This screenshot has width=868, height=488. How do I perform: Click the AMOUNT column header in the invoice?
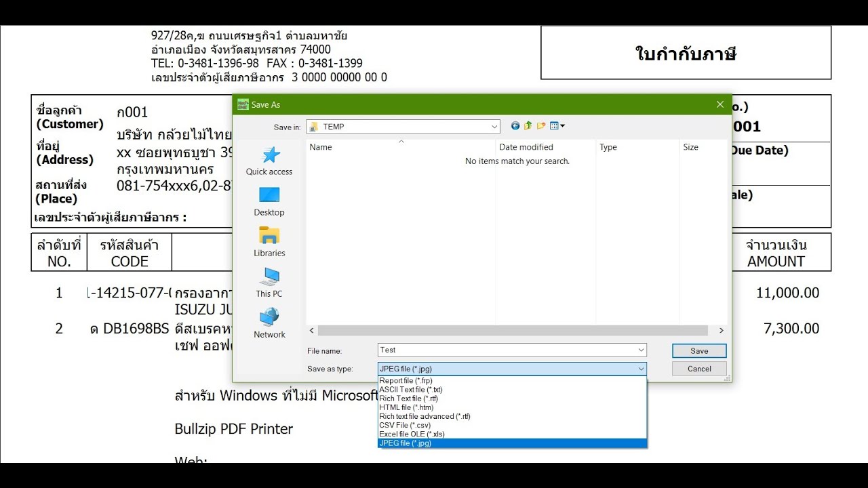pos(776,261)
